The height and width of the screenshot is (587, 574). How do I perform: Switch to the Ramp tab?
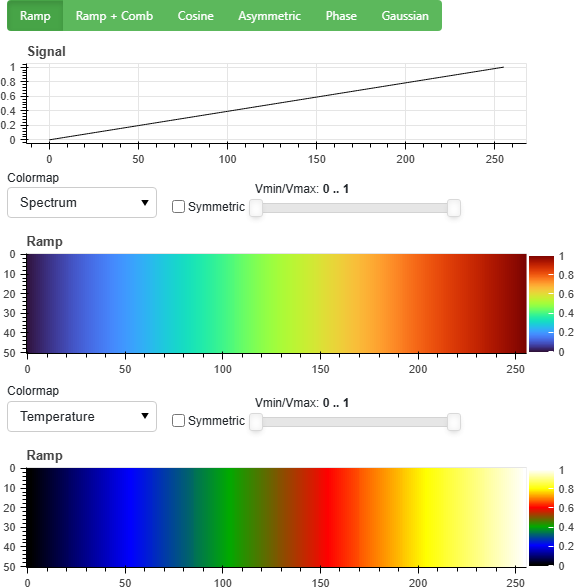point(35,16)
